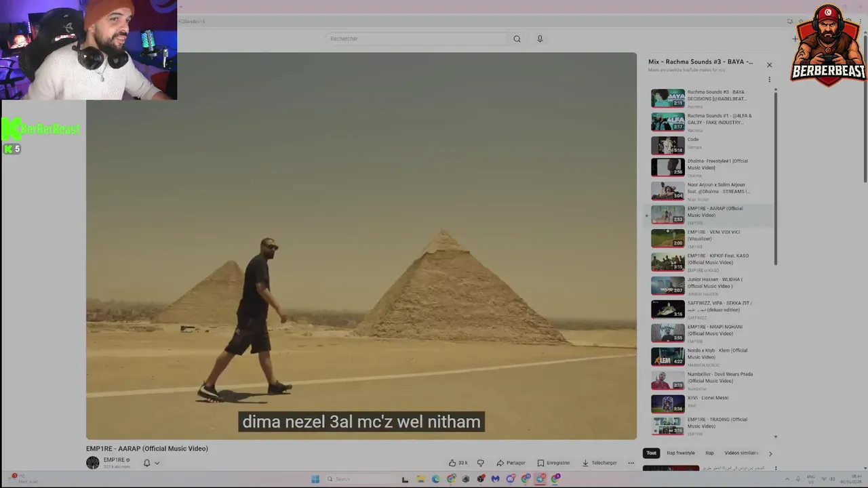
Task: Play XIIVI - Lionel Messi video
Action: 709,404
